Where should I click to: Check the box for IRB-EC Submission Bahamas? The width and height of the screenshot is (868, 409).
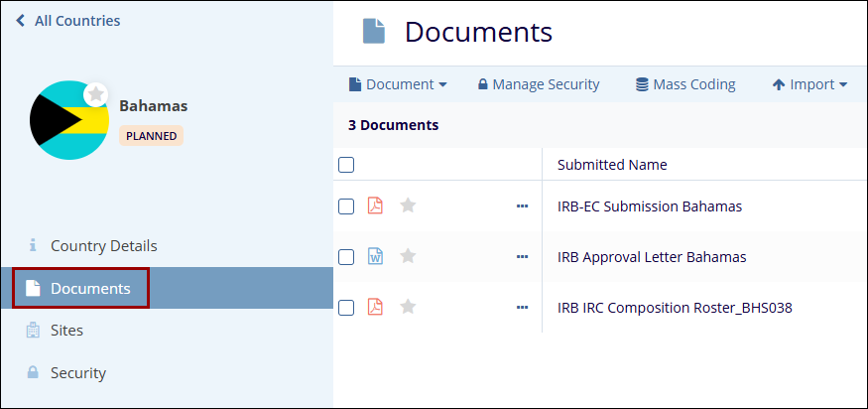tap(346, 206)
